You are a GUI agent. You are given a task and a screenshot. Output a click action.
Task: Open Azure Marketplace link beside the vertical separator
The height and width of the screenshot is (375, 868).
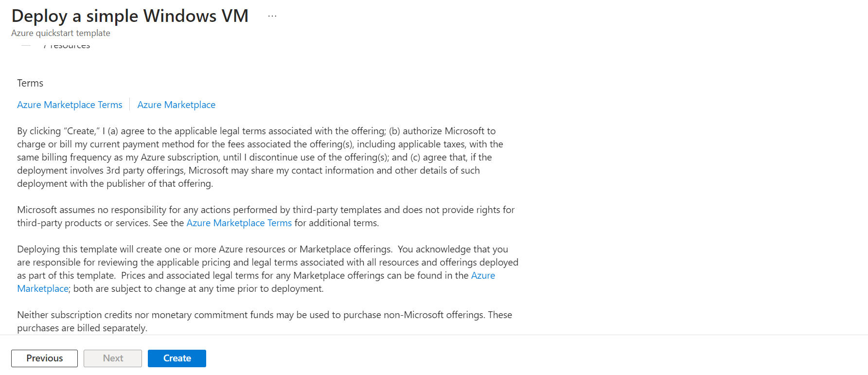click(x=176, y=105)
